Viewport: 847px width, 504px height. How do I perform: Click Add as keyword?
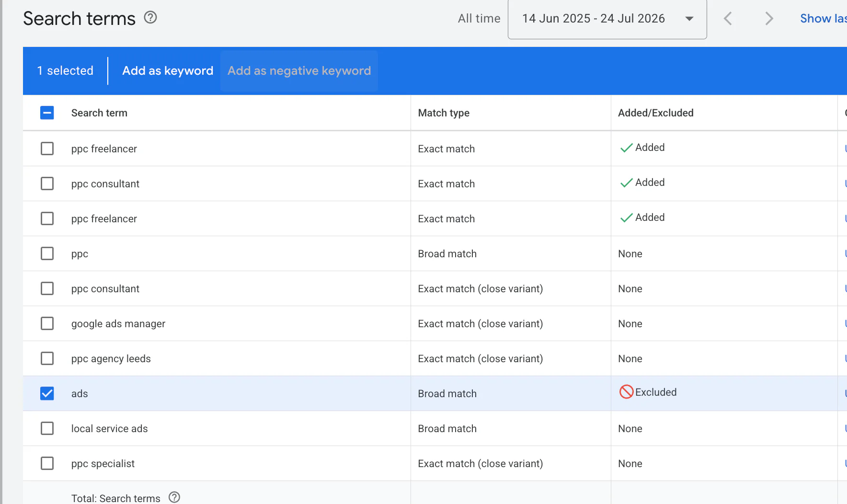pyautogui.click(x=168, y=70)
